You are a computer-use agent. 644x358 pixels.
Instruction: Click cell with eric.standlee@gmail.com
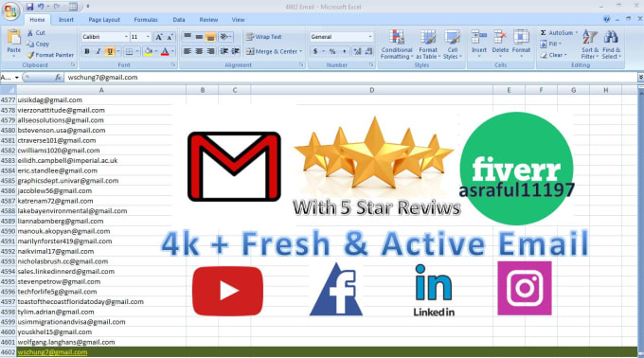(101, 170)
